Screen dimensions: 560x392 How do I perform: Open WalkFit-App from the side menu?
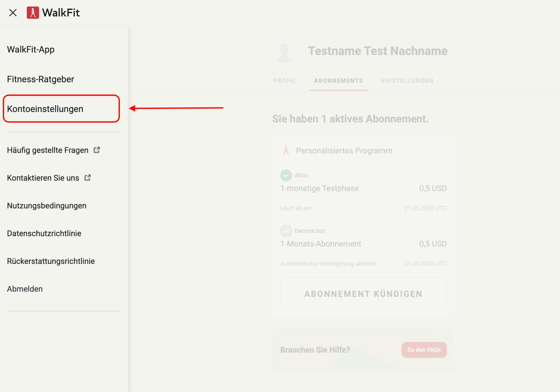pos(31,50)
